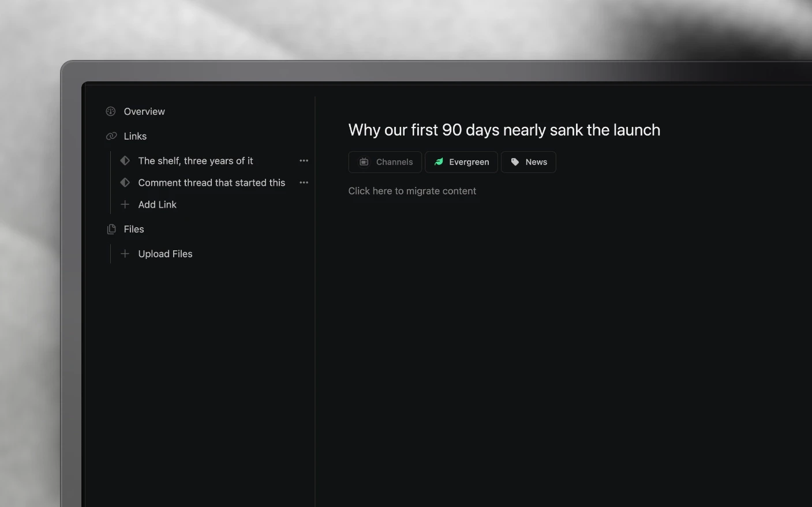Open the more options menu for 'Comment thread that started this'
The height and width of the screenshot is (507, 812).
(x=304, y=182)
